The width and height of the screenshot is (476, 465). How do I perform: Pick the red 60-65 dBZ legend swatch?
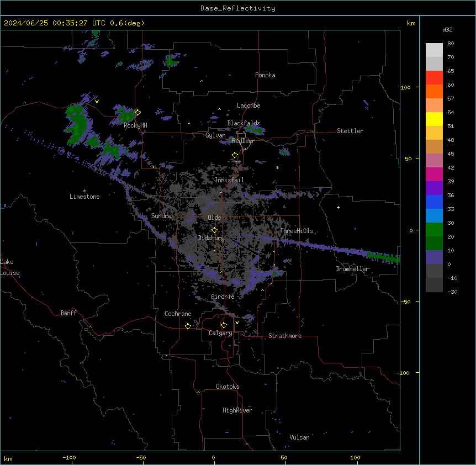[434, 77]
